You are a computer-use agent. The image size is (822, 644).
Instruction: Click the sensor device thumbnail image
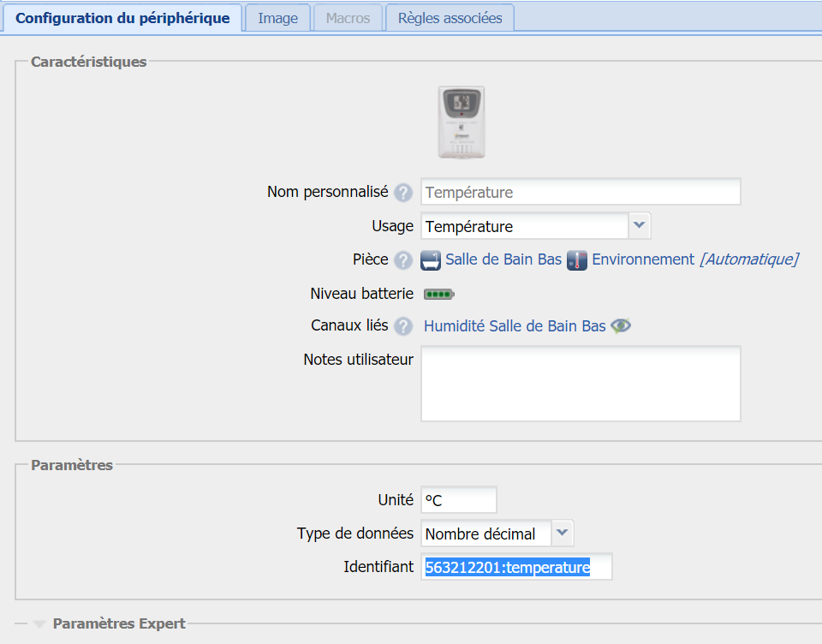(x=462, y=122)
